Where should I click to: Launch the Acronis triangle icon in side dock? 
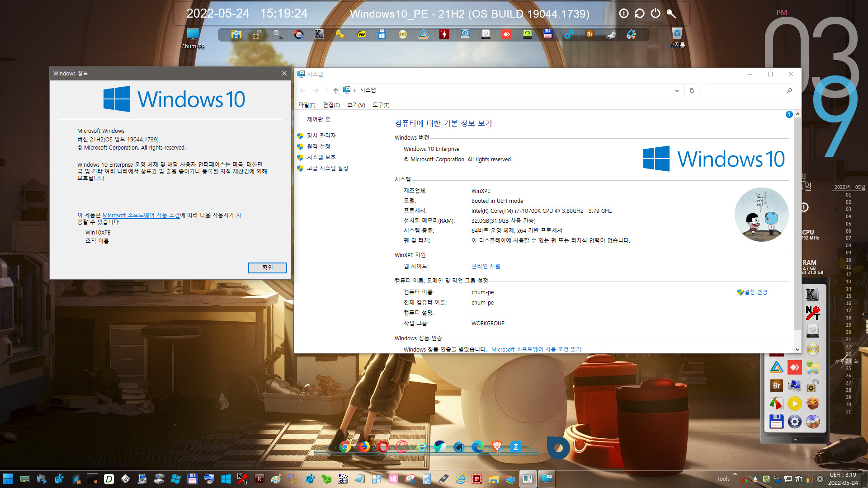(776, 367)
